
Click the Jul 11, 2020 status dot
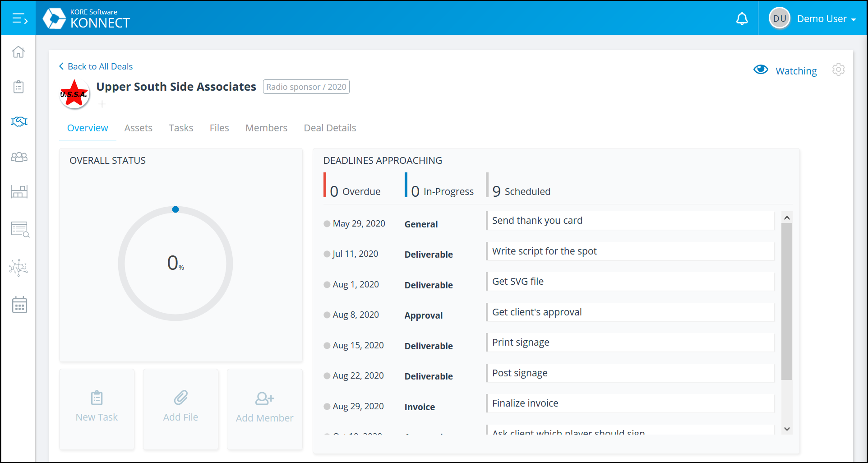[x=327, y=254]
